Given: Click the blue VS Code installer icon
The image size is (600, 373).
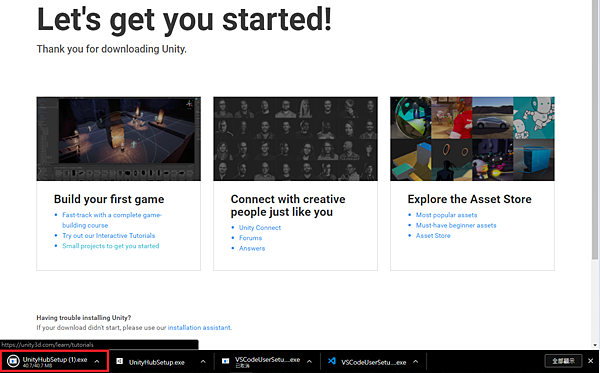Looking at the screenshot, I should [332, 361].
